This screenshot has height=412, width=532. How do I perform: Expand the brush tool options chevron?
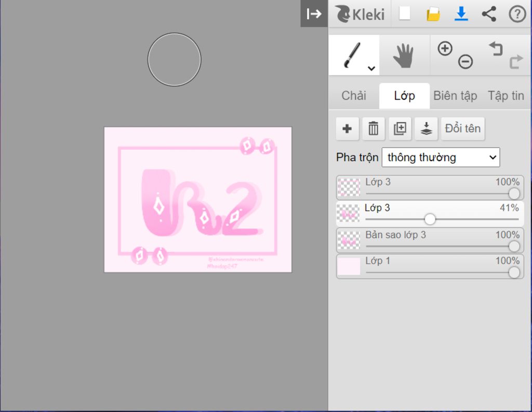(x=371, y=68)
